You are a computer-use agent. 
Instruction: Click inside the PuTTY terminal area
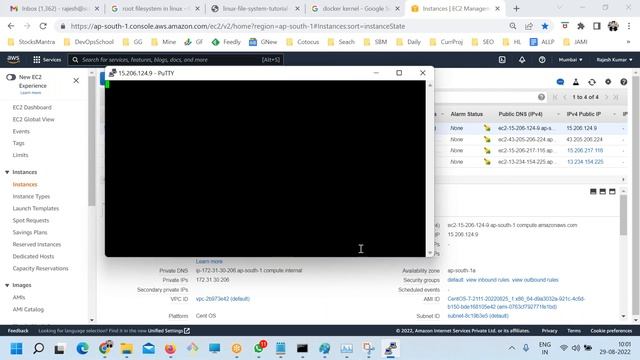(x=265, y=168)
